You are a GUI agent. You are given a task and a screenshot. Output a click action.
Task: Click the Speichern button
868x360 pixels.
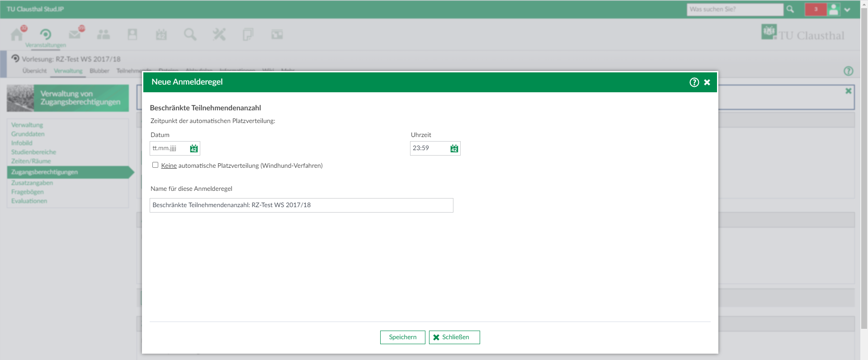(402, 337)
